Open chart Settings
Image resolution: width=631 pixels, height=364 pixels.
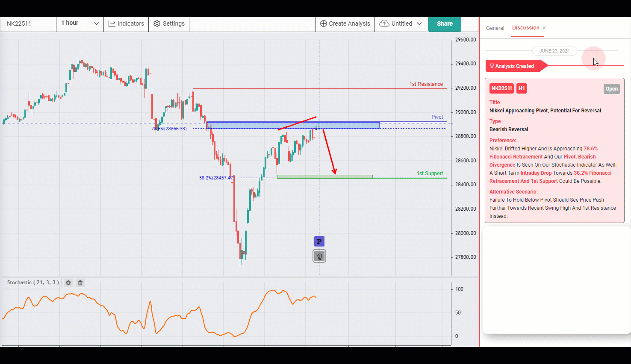169,23
